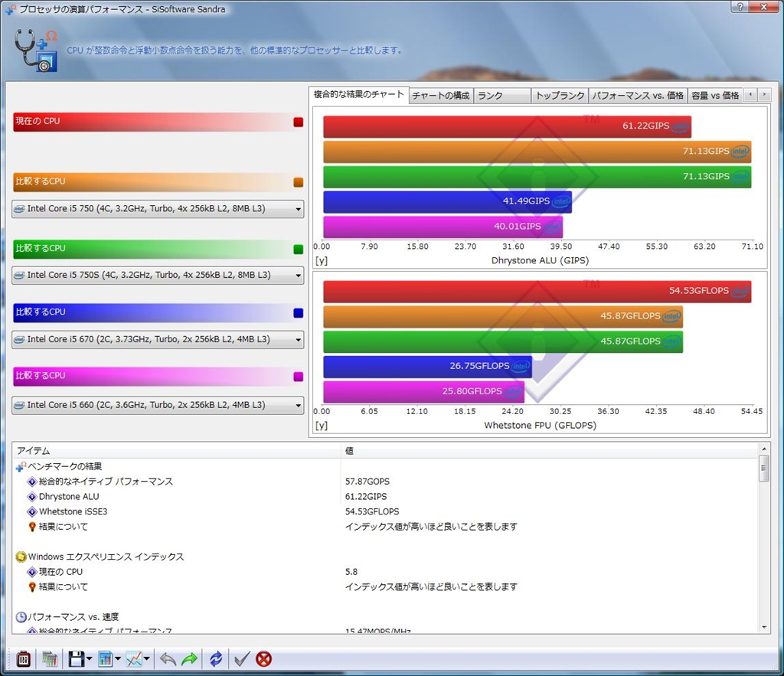
Task: Click the 61.22GIPS value in the list
Action: click(366, 497)
